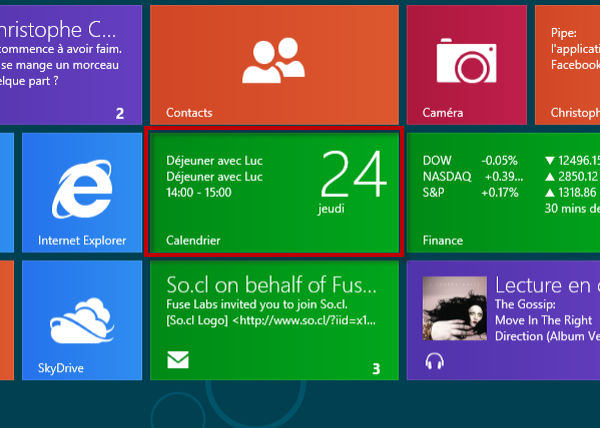
Task: Open Internet Explorer via its e logo
Action: point(82,189)
